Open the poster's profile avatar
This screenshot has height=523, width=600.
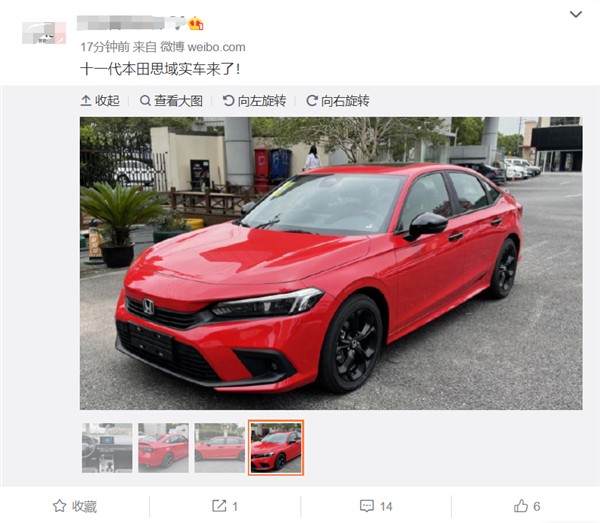[44, 33]
